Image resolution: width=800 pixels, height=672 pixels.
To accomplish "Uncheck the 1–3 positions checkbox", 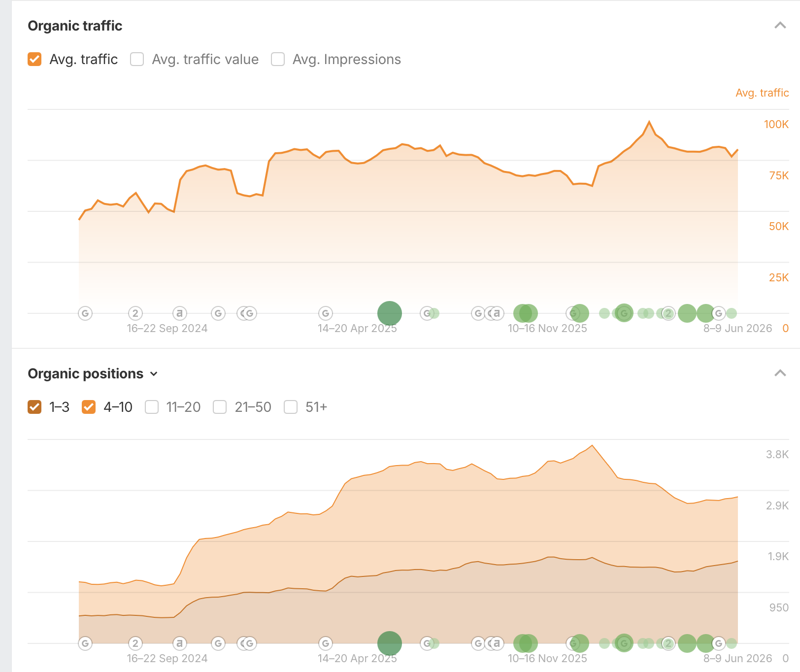I will click(34, 407).
